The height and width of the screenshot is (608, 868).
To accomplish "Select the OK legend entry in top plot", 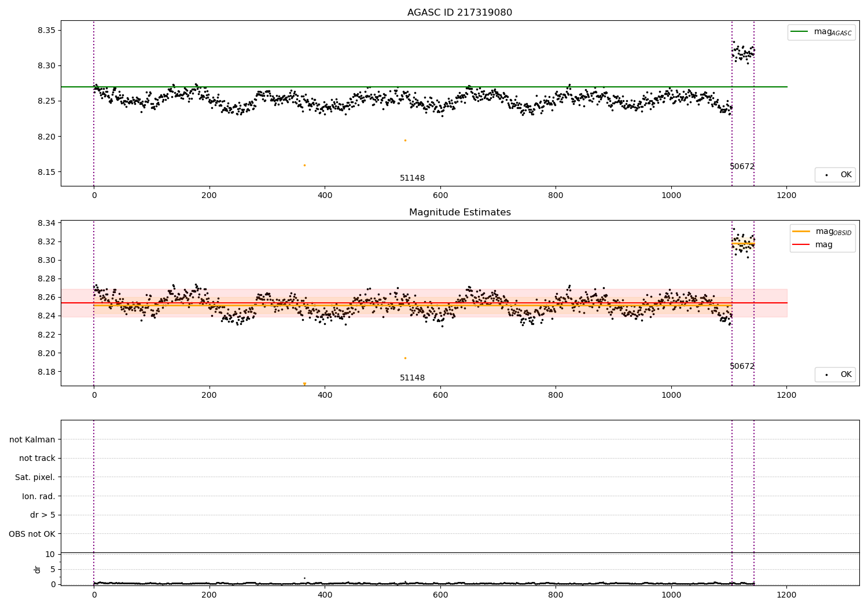I will coord(835,175).
